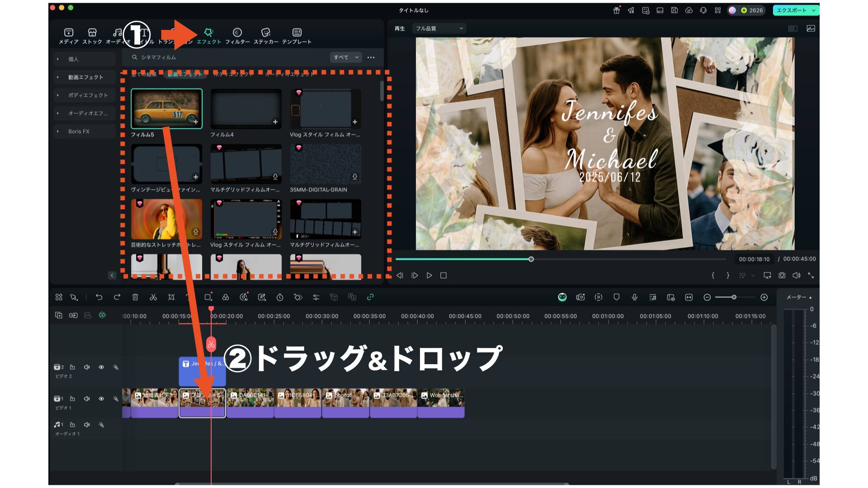Hide the ビデオ 2 track eye icon
The image size is (868, 488).
pyautogui.click(x=101, y=367)
